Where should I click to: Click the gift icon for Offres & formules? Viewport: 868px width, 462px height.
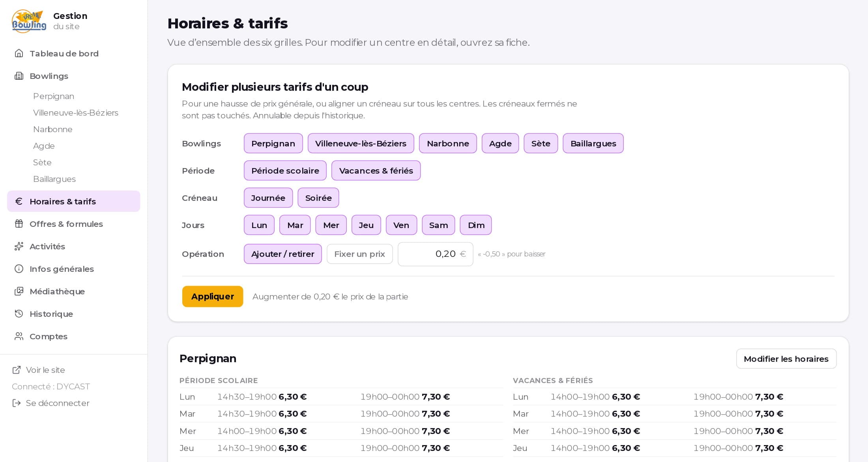tap(19, 224)
